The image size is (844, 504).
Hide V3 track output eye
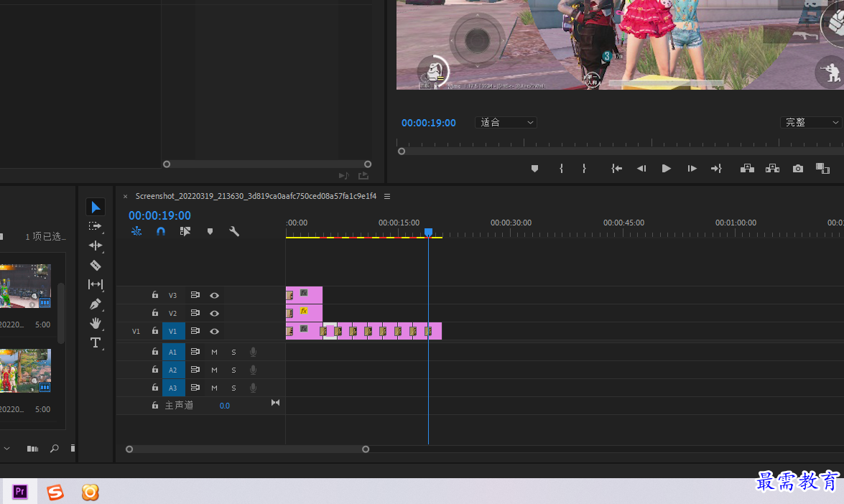click(x=214, y=295)
